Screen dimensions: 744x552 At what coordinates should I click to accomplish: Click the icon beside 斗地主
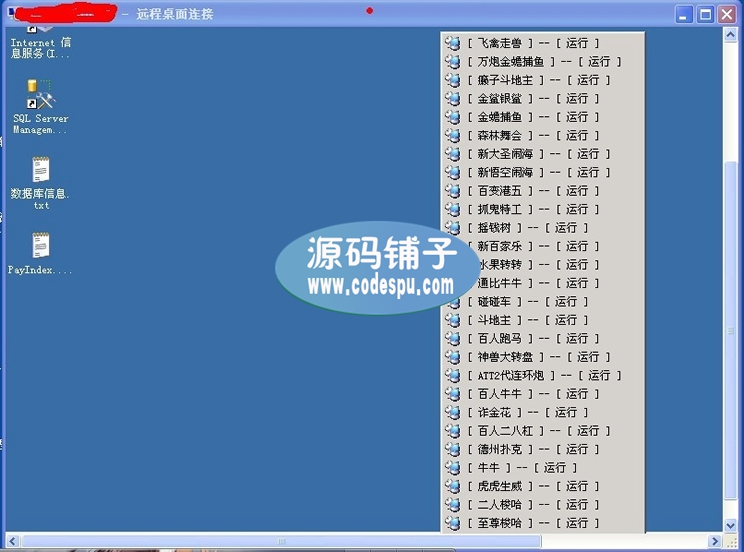(453, 320)
